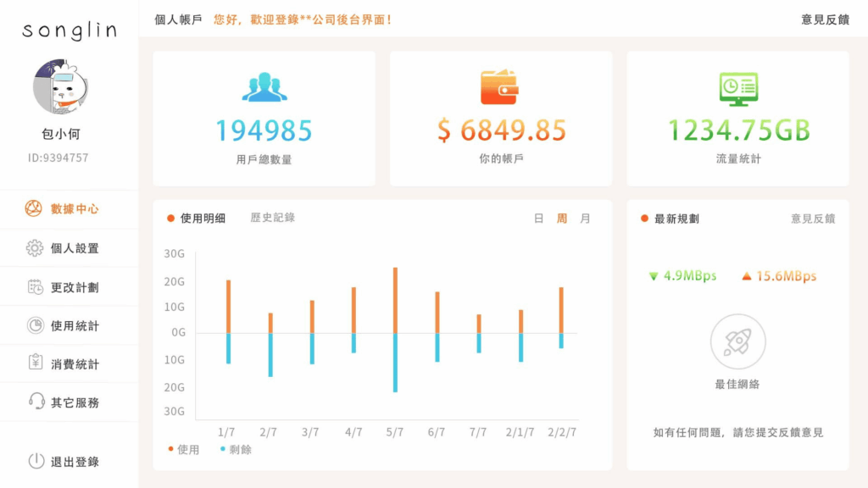Switch to the 歷史記錄 tab
868x488 pixels.
[272, 218]
